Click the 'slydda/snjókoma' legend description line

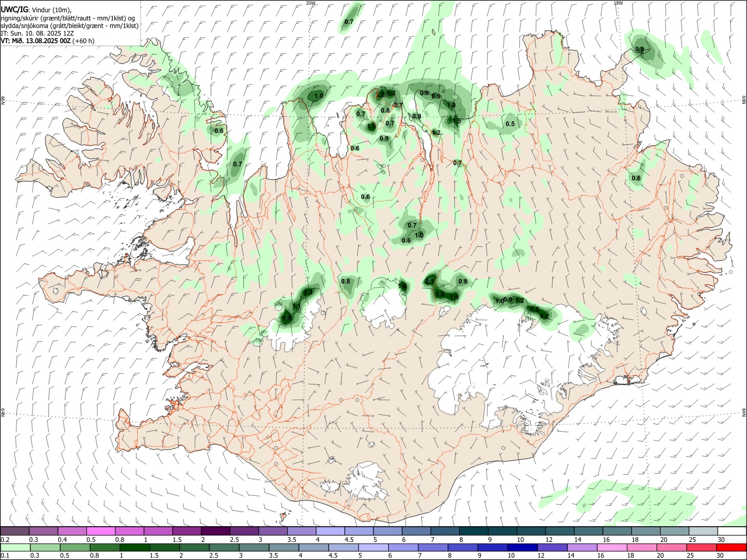pyautogui.click(x=69, y=26)
